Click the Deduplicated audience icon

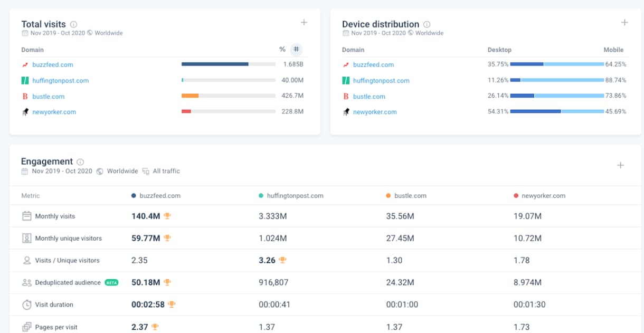pos(26,282)
